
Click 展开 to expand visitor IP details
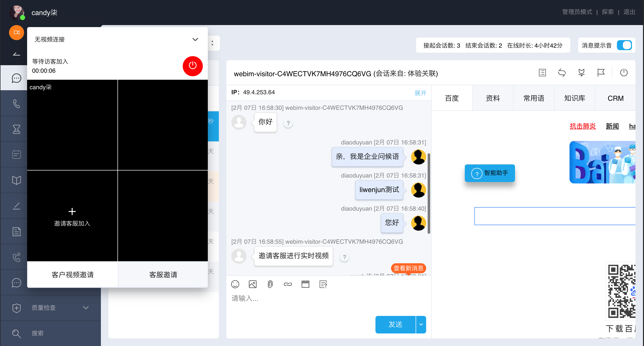420,93
